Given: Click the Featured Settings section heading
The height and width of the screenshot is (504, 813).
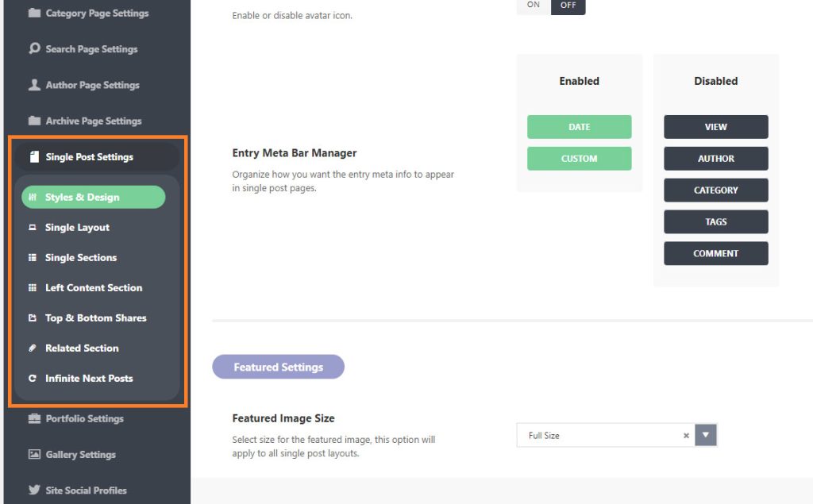Looking at the screenshot, I should click(279, 367).
